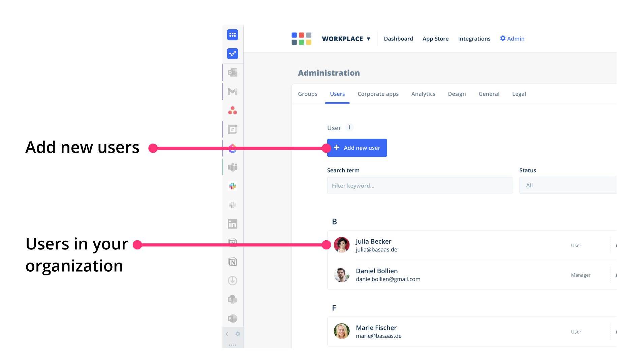Open the SharePoint sidebar icon
This screenshot has height=364, width=617.
(x=233, y=299)
